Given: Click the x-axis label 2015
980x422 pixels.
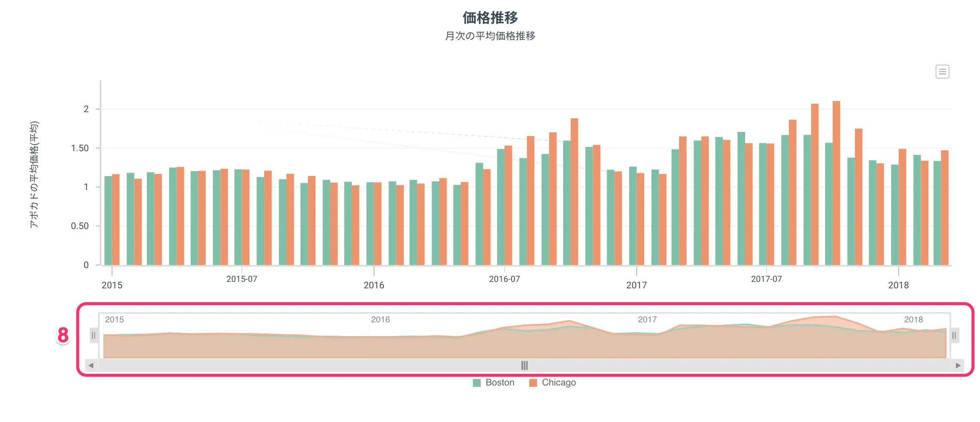Looking at the screenshot, I should [112, 285].
